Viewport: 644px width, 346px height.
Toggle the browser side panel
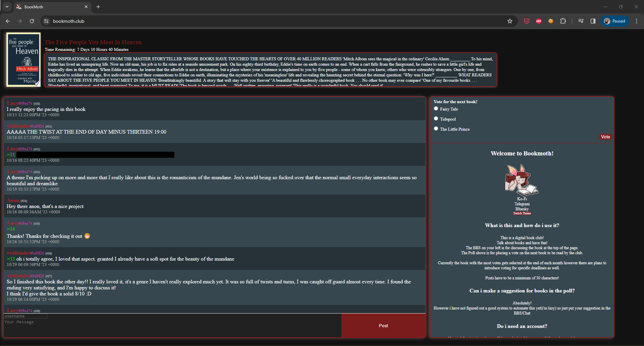click(593, 21)
